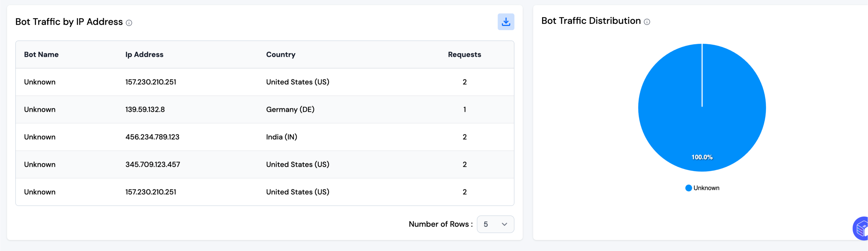Open the Number of Rows dropdown
Image resolution: width=868 pixels, height=251 pixels.
click(495, 224)
